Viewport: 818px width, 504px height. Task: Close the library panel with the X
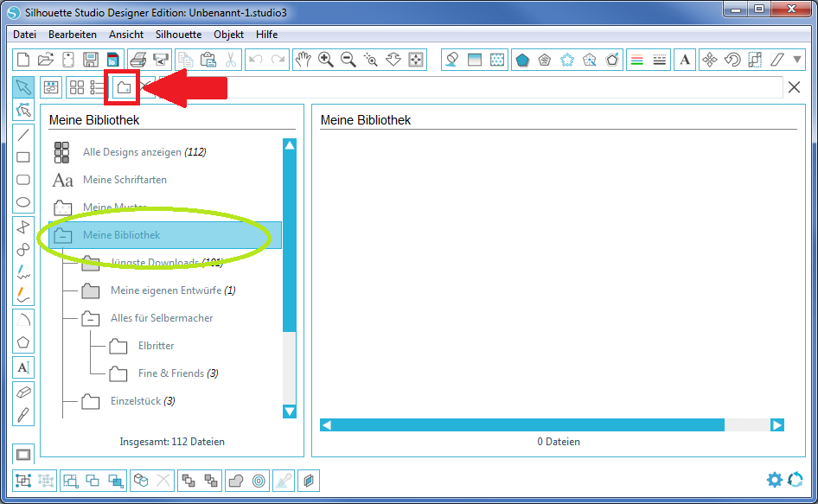point(794,86)
